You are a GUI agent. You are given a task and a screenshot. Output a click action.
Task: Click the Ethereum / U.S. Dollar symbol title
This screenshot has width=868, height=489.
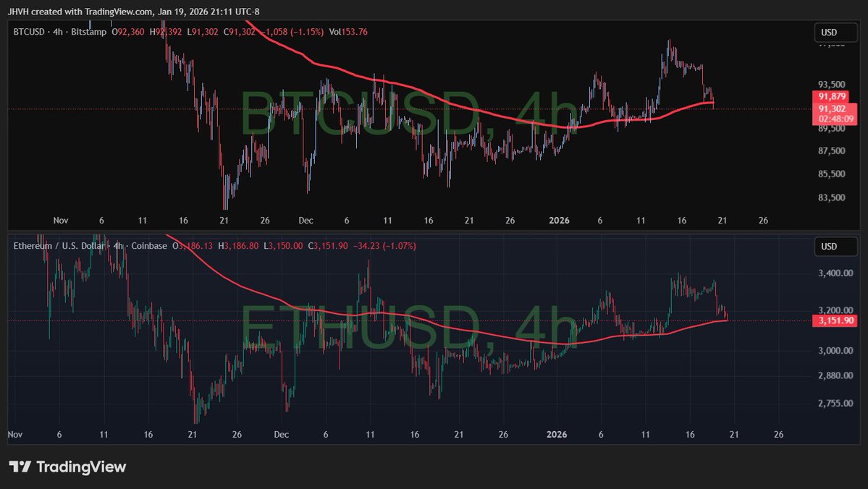pyautogui.click(x=90, y=246)
